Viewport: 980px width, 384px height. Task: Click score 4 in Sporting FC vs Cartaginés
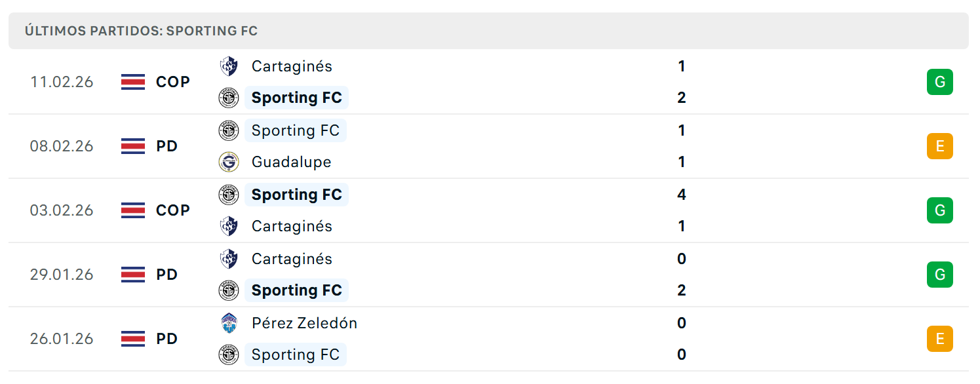pos(682,195)
